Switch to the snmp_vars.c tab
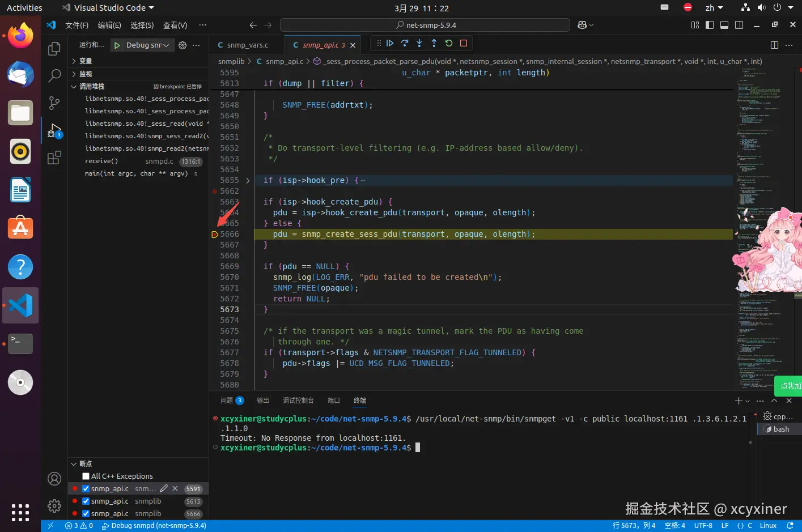Screen dimensions: 802x532 (247, 45)
